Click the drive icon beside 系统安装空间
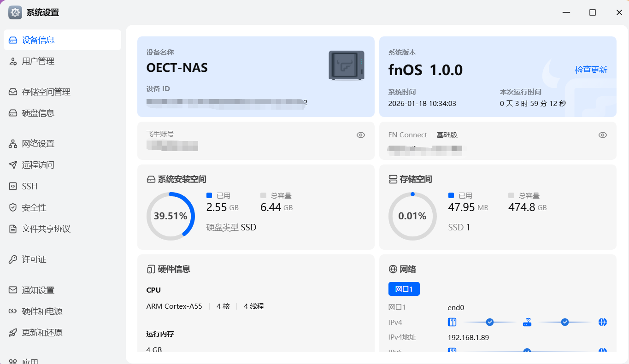 [x=151, y=179]
